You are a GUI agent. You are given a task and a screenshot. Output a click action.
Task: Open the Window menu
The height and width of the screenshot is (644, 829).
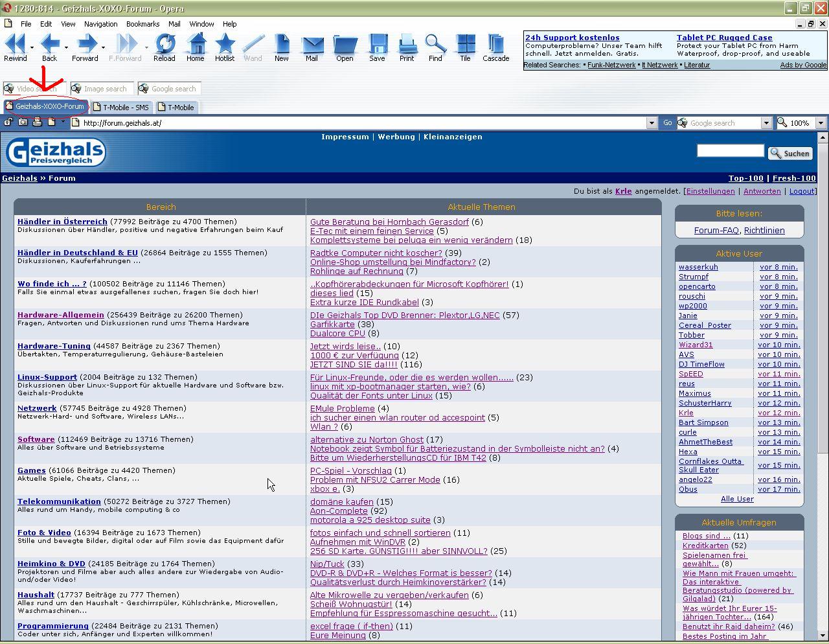tap(202, 24)
